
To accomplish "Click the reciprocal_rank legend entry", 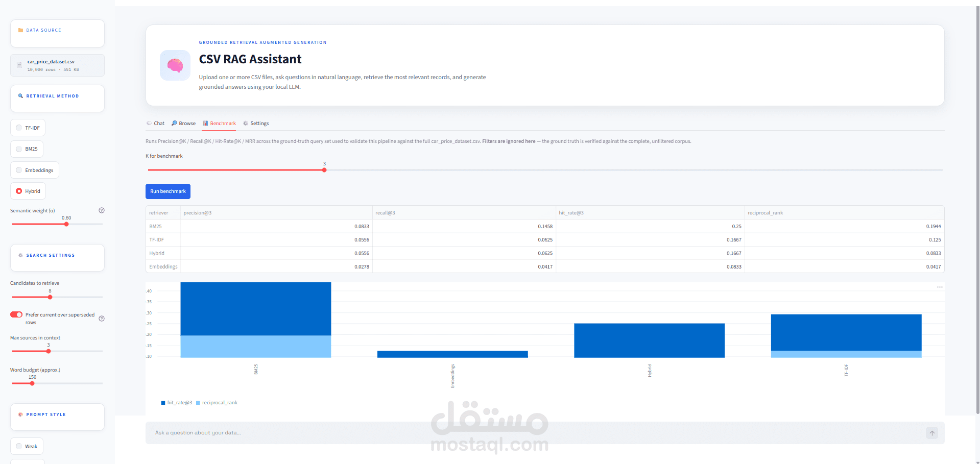I will click(x=217, y=403).
